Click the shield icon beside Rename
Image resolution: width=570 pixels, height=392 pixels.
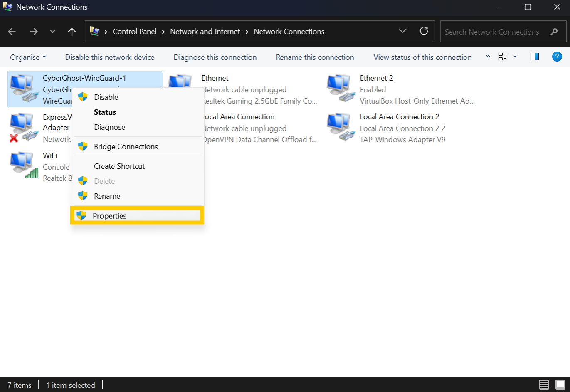click(x=83, y=196)
